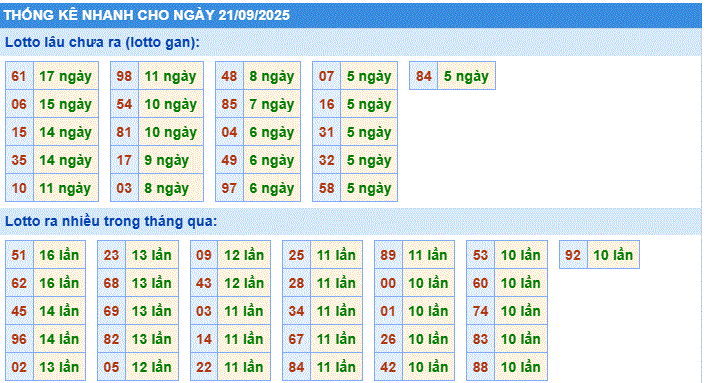Click number 51 with 16 lần
706x383 pixels.
click(x=19, y=255)
